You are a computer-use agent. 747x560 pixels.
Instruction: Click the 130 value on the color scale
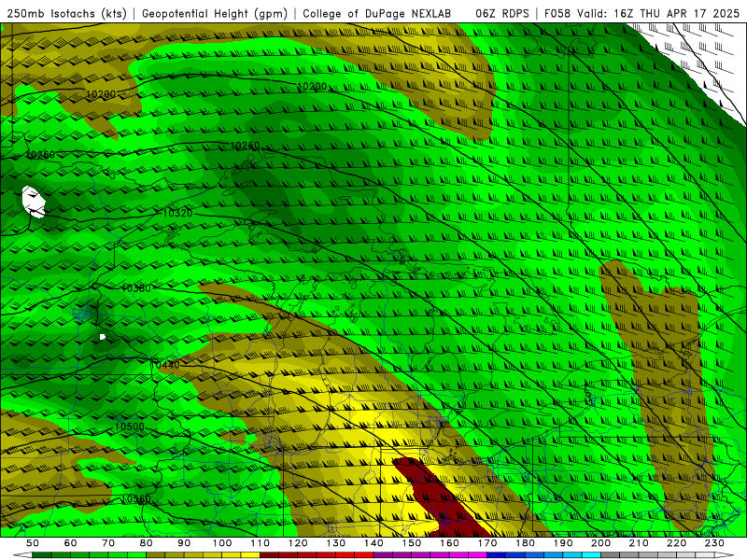[x=335, y=543]
